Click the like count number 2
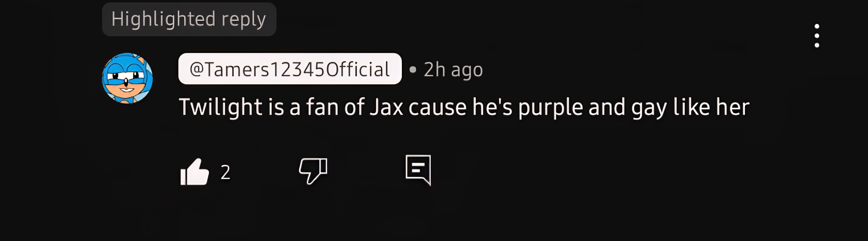 click(x=225, y=172)
